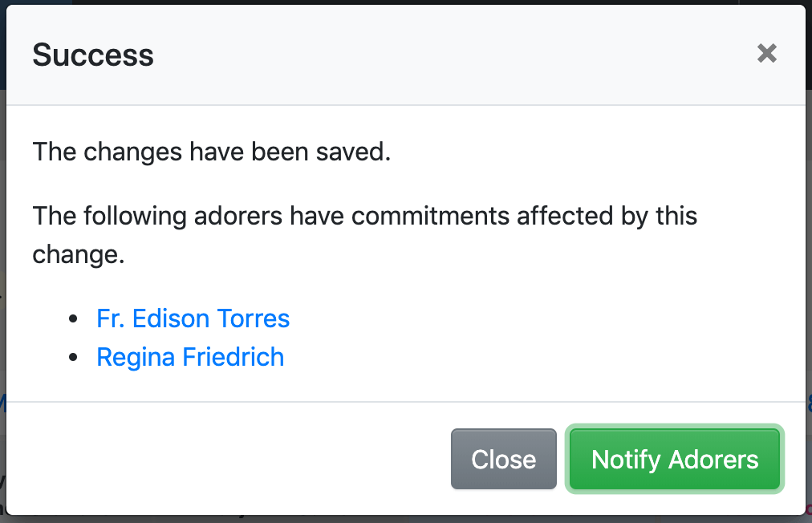
Task: Click the green Notify Adorers button
Action: coord(674,459)
